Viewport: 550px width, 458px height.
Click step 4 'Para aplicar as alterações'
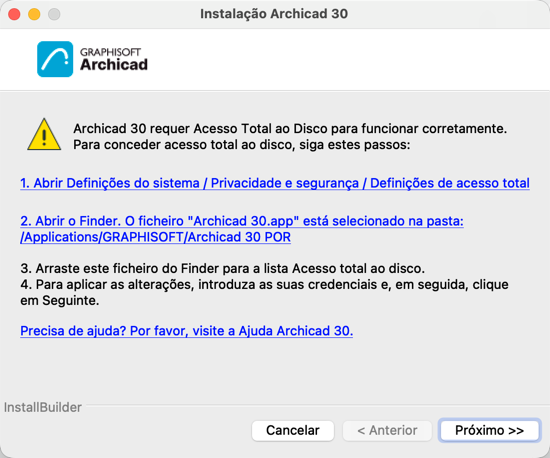tap(107, 284)
